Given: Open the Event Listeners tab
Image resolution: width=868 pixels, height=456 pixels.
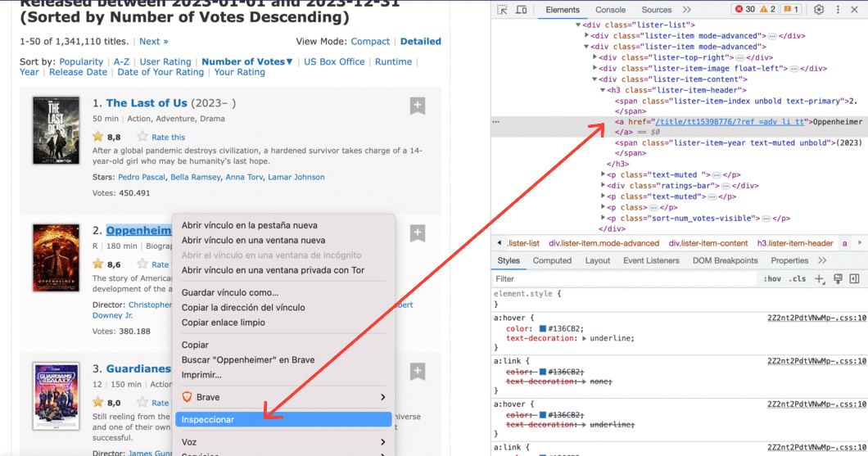Looking at the screenshot, I should [651, 260].
